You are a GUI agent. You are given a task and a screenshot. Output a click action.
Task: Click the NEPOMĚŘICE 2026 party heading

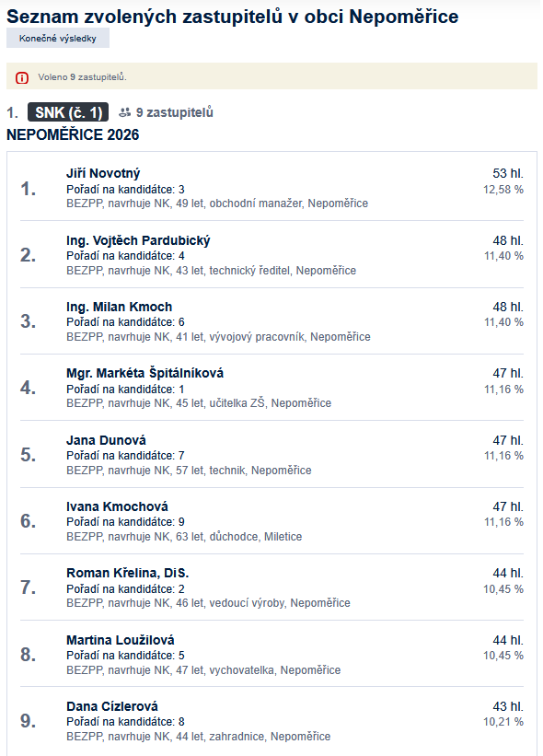point(73,134)
